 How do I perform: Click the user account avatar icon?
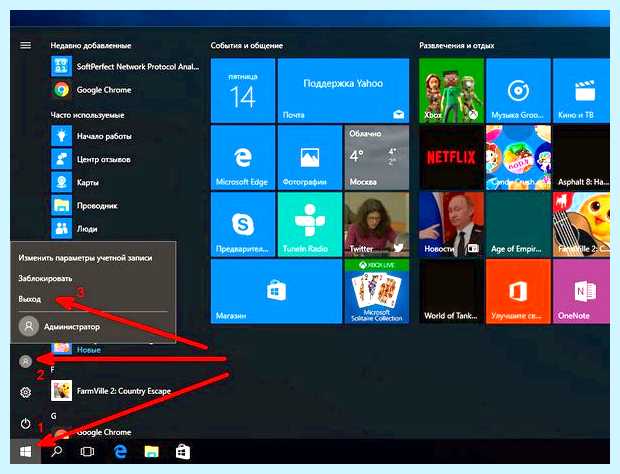pyautogui.click(x=25, y=361)
